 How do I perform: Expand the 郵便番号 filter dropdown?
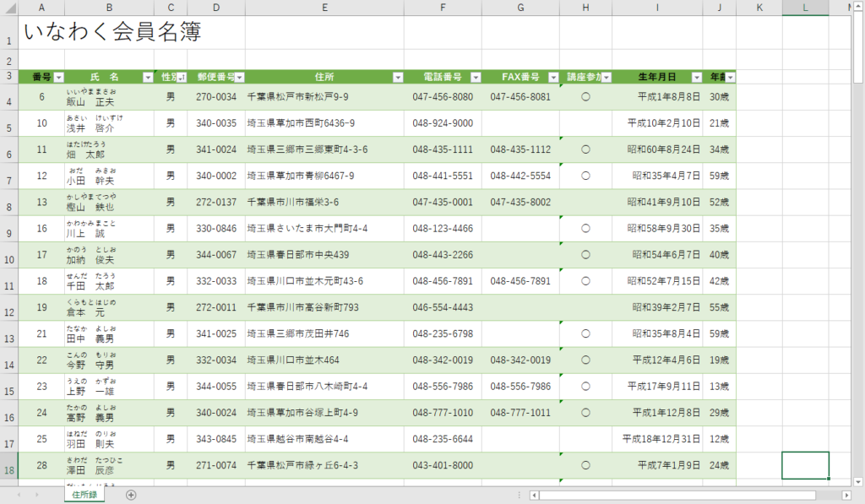click(240, 77)
